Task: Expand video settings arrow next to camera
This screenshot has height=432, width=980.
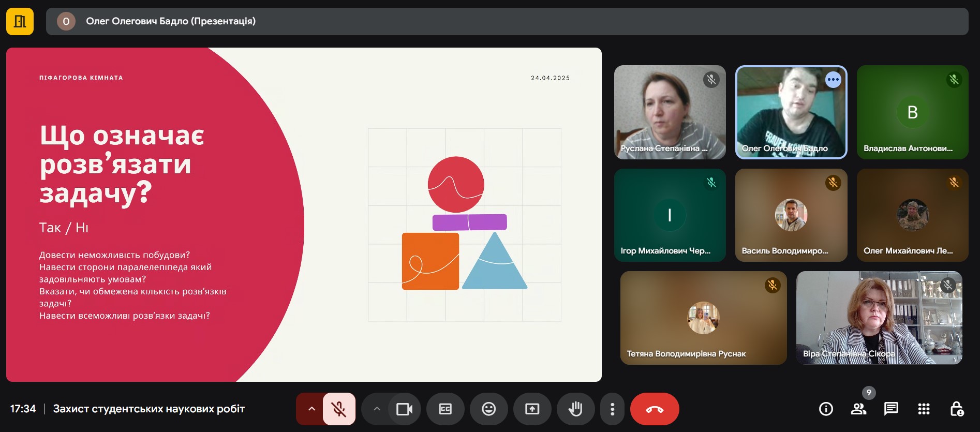Action: coord(377,409)
